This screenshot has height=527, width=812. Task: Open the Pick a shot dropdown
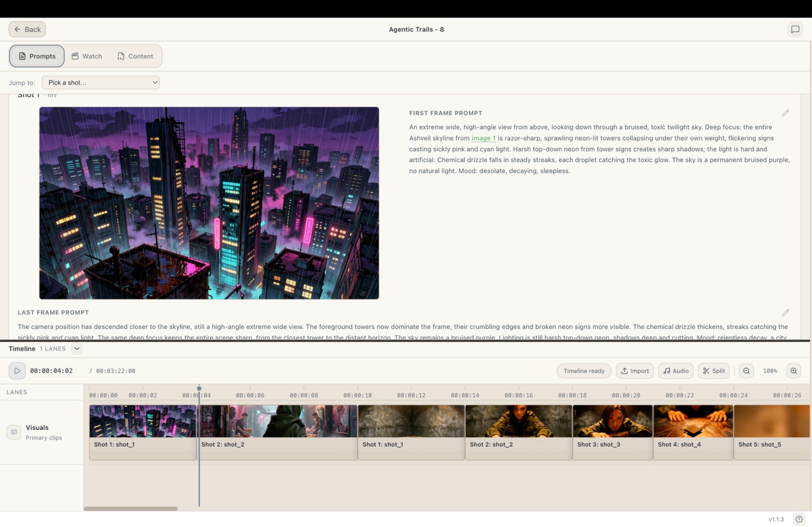[x=101, y=82]
